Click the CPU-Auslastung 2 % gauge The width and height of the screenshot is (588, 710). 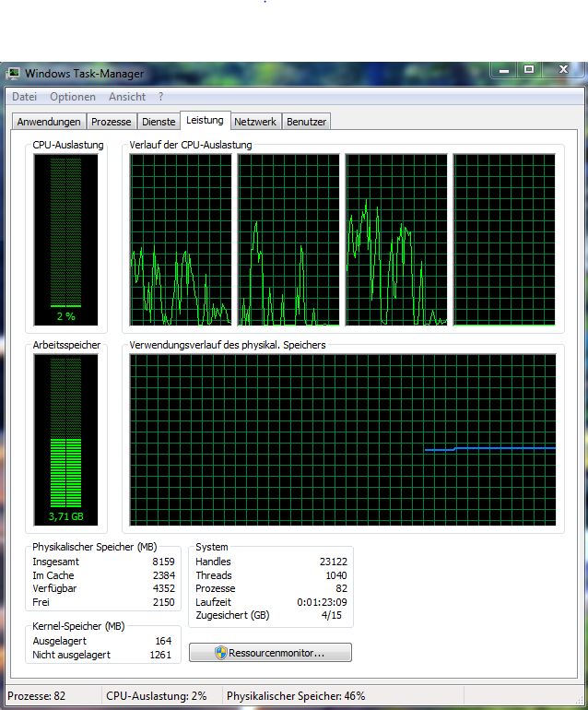65,240
